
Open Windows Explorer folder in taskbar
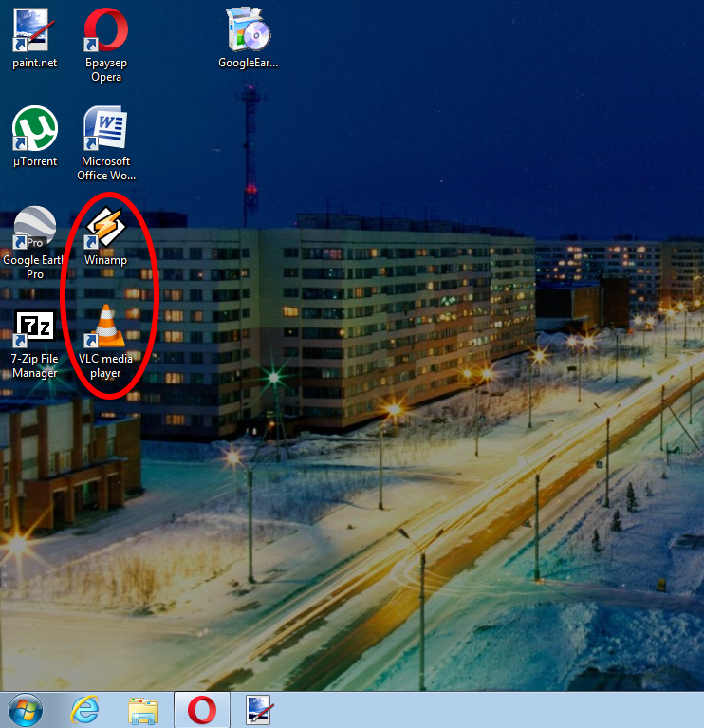[143, 709]
